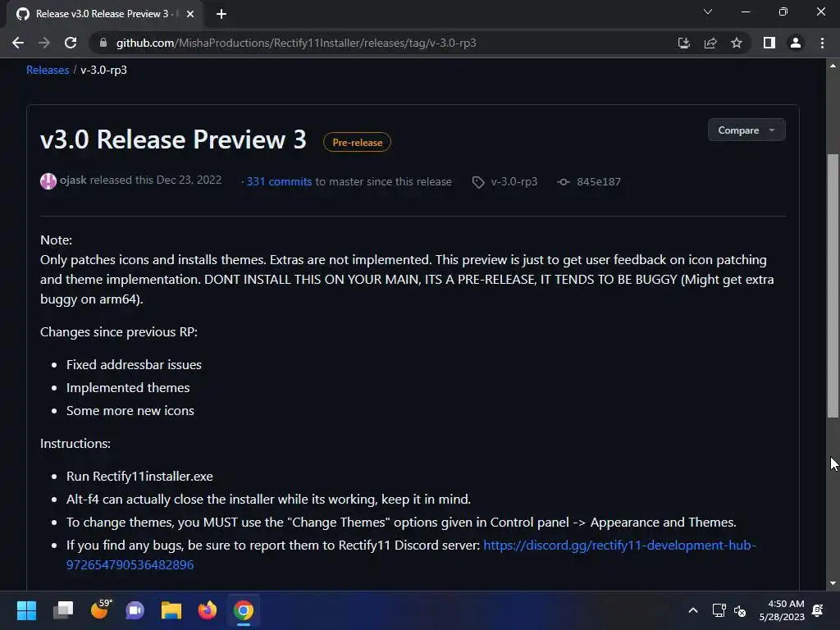
Task: Open the Windows Start menu
Action: [26, 610]
